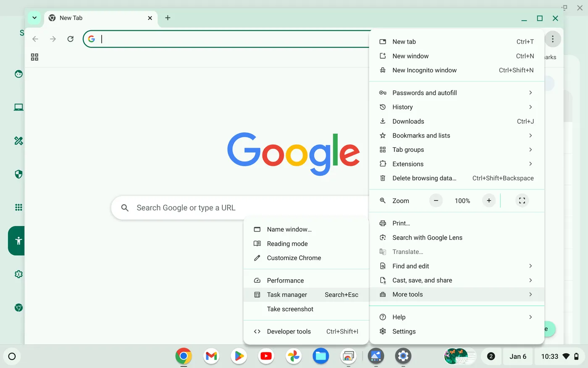The width and height of the screenshot is (588, 368).
Task: Click the pen-and-ruler personalization icon in sidebar
Action: click(x=18, y=140)
